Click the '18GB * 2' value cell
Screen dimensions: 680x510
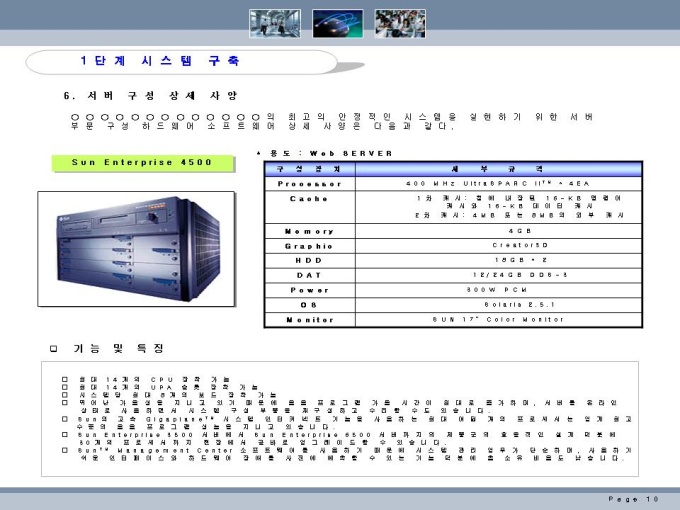pyautogui.click(x=498, y=260)
